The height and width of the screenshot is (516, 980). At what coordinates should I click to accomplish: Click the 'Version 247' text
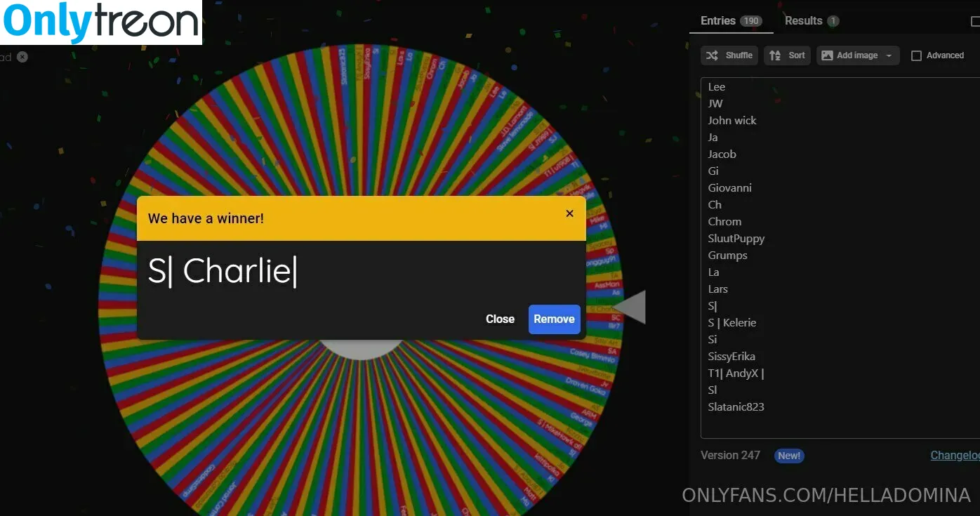tap(730, 455)
